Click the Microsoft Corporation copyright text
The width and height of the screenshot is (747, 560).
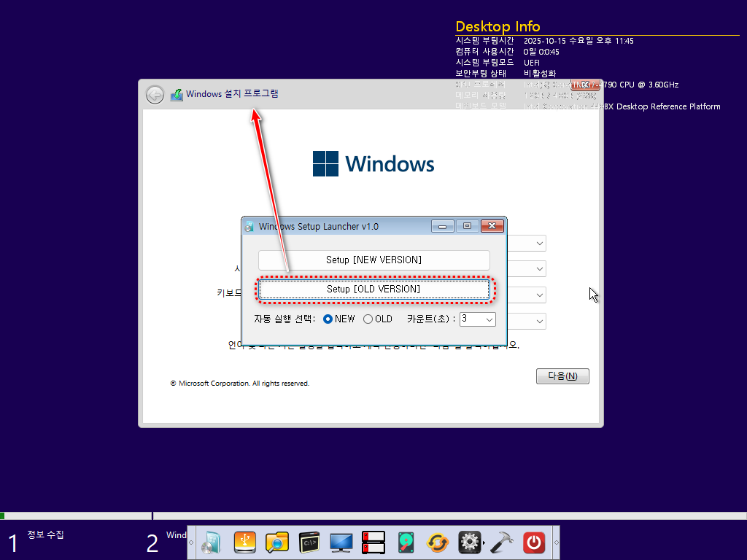pyautogui.click(x=240, y=384)
